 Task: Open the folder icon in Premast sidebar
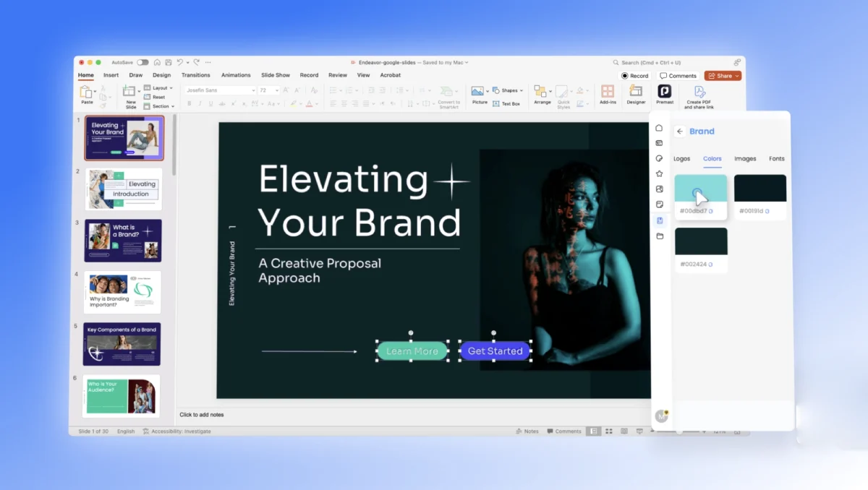[659, 236]
